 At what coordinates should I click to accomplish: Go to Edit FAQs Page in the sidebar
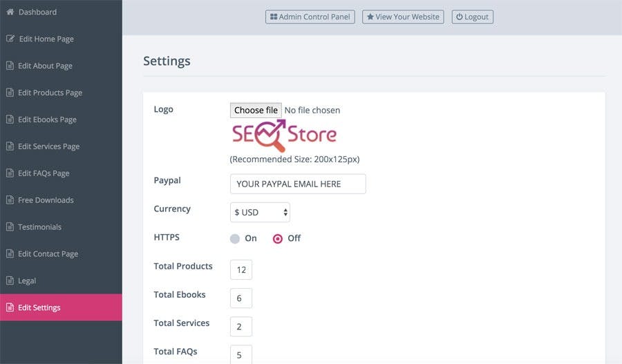click(x=44, y=173)
